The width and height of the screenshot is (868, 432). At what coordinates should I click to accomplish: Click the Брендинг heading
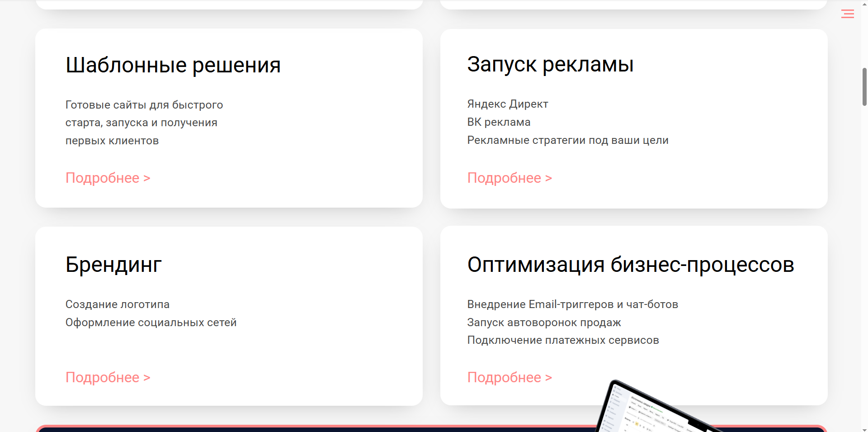pyautogui.click(x=113, y=265)
